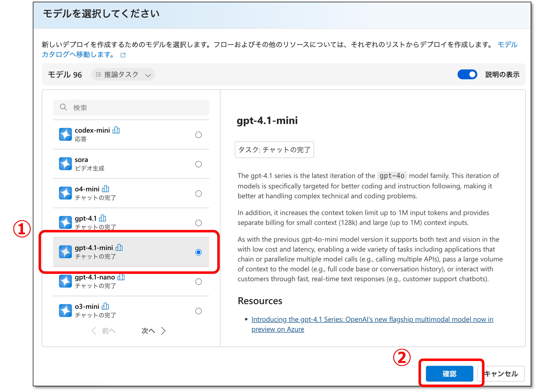Click benchmark chart icon next to gpt-4.1
Screen dimensions: 537x392
pos(102,218)
